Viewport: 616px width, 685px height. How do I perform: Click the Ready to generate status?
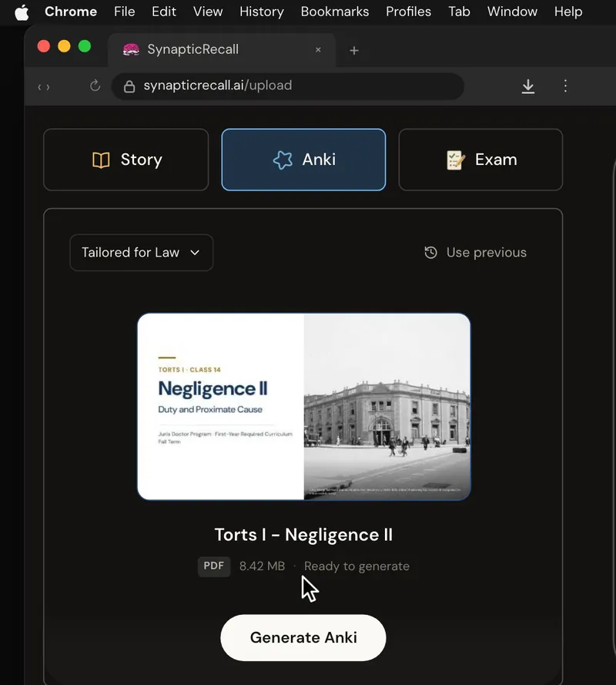(x=357, y=566)
